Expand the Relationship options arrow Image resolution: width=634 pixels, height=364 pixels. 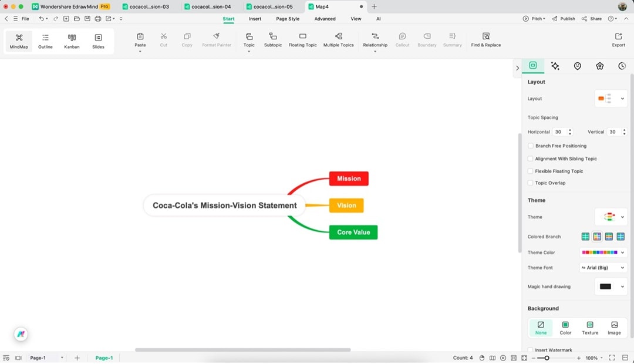click(x=375, y=52)
